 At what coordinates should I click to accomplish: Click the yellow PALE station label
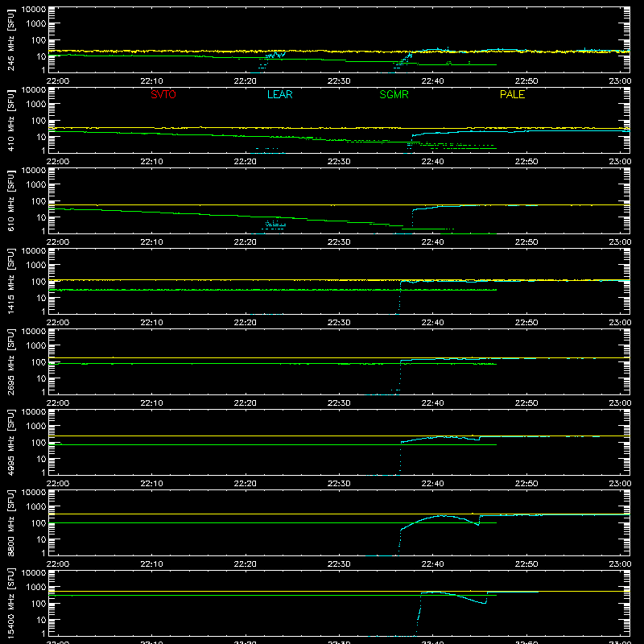pyautogui.click(x=512, y=94)
